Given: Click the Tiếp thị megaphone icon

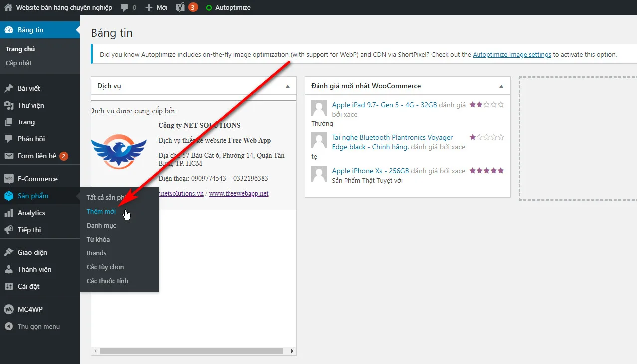Looking at the screenshot, I should [9, 230].
